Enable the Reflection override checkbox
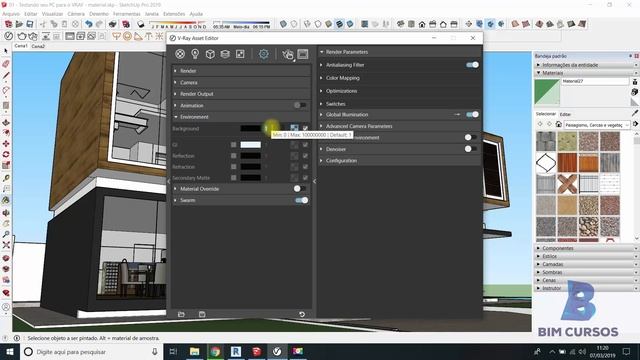 tap(233, 156)
